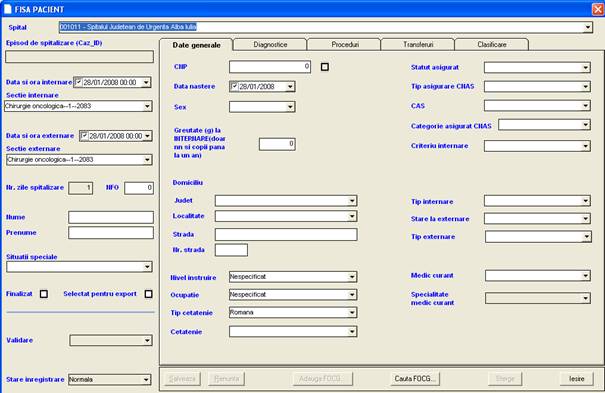Expand the Sex dropdown
Screen dimensions: 605x393
(x=290, y=107)
